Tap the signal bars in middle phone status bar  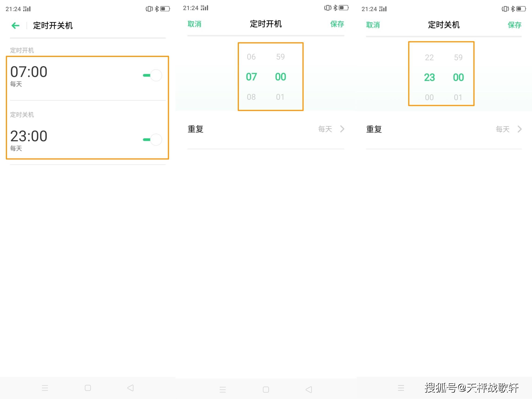click(205, 8)
